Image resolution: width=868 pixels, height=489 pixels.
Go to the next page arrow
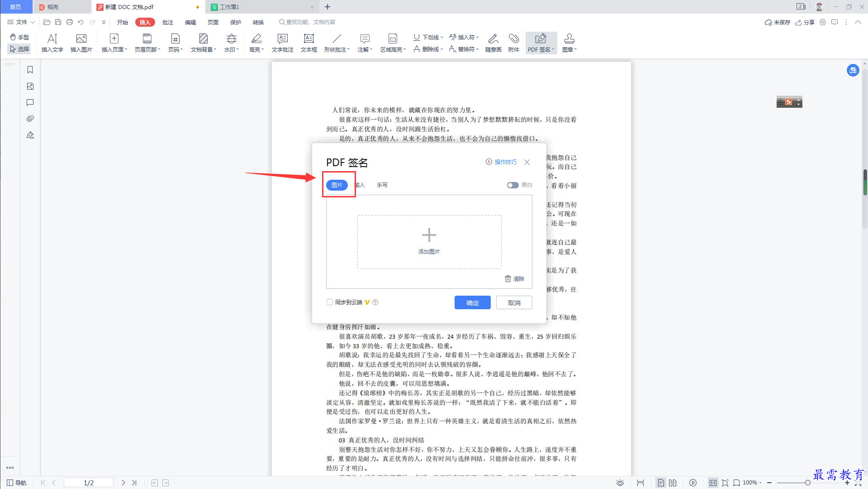pyautogui.click(x=123, y=483)
